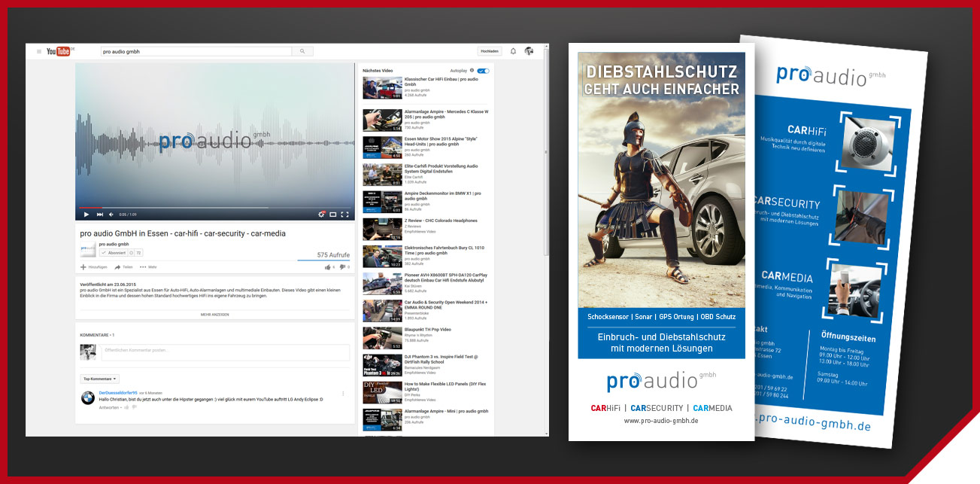Focus the YouTube search field
Viewport: 980px width, 484px height.
pos(196,51)
